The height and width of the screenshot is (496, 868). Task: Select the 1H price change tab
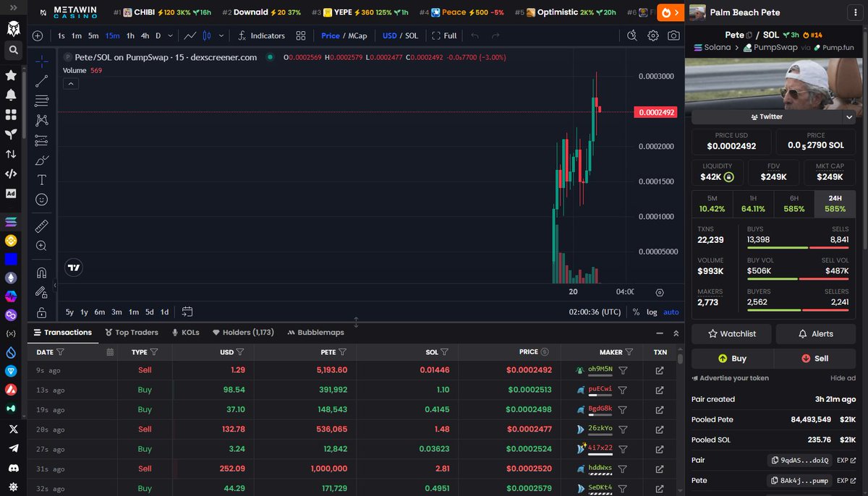click(753, 204)
